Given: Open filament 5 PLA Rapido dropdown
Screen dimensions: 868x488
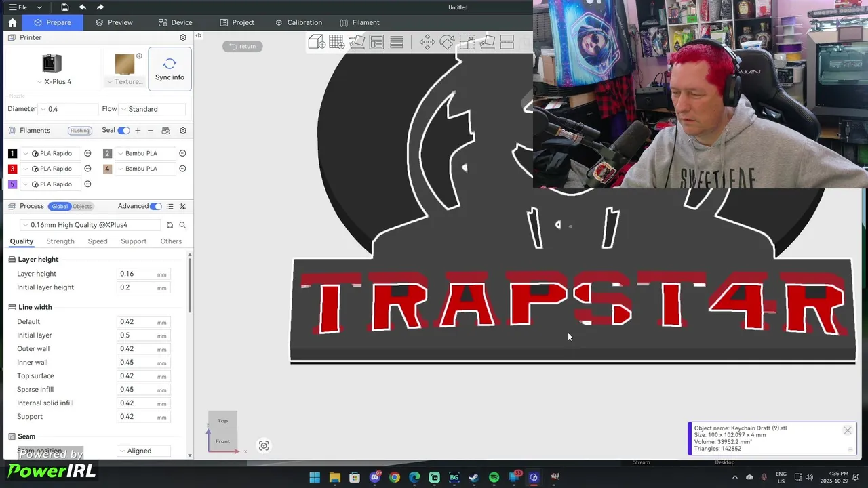Looking at the screenshot, I should (51, 184).
